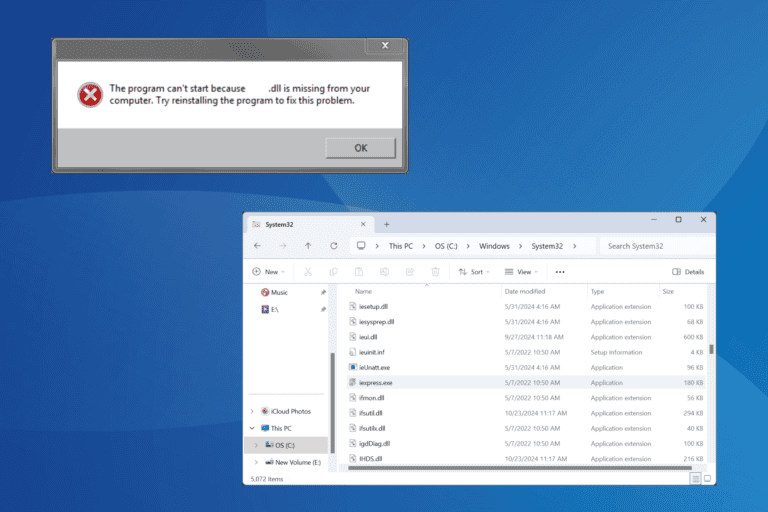Select This PC in the address breadcrumb
Image resolution: width=768 pixels, height=512 pixels.
point(401,246)
